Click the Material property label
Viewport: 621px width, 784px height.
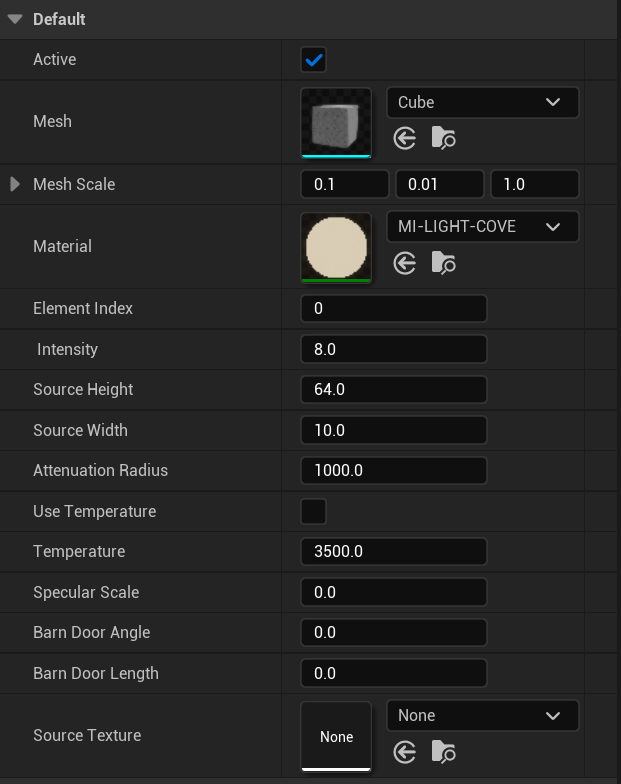pos(62,246)
